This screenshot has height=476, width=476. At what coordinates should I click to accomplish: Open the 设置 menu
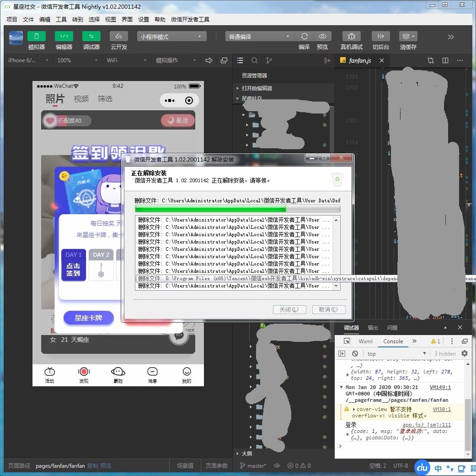tap(144, 20)
